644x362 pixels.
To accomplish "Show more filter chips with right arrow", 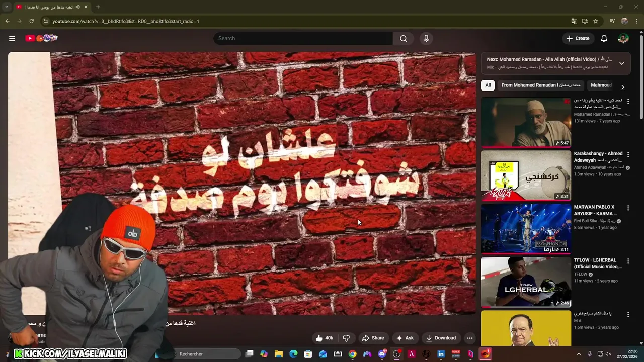I will pyautogui.click(x=623, y=87).
